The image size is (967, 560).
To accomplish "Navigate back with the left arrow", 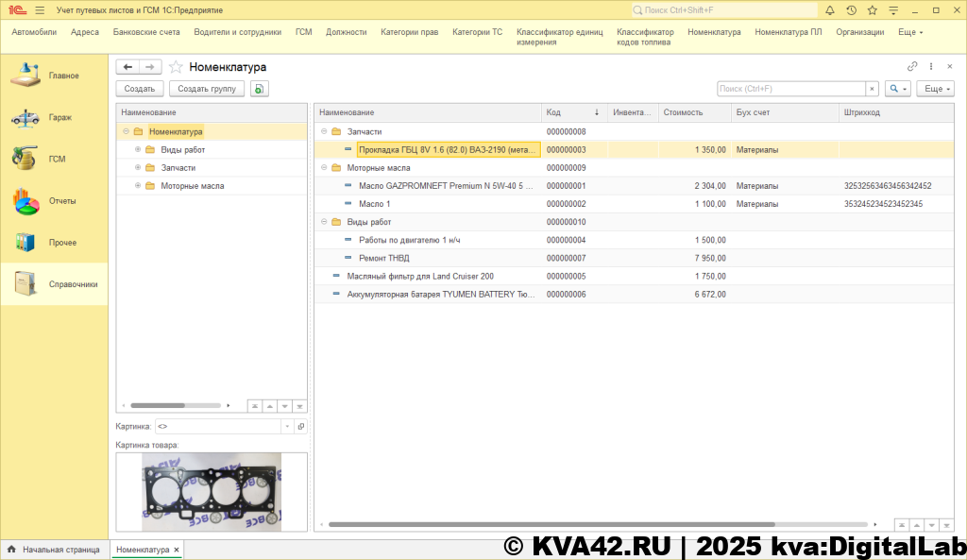I will tap(128, 67).
